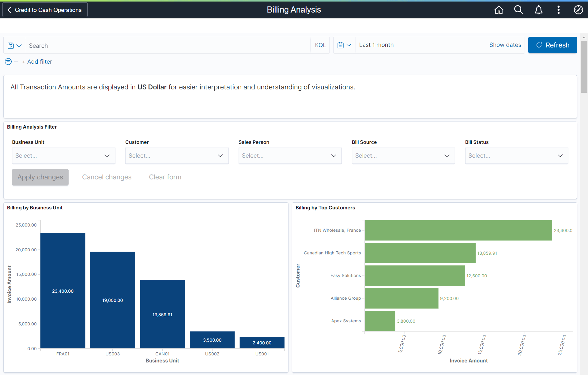The width and height of the screenshot is (588, 375).
Task: Open the Home icon in the header
Action: coord(498,10)
